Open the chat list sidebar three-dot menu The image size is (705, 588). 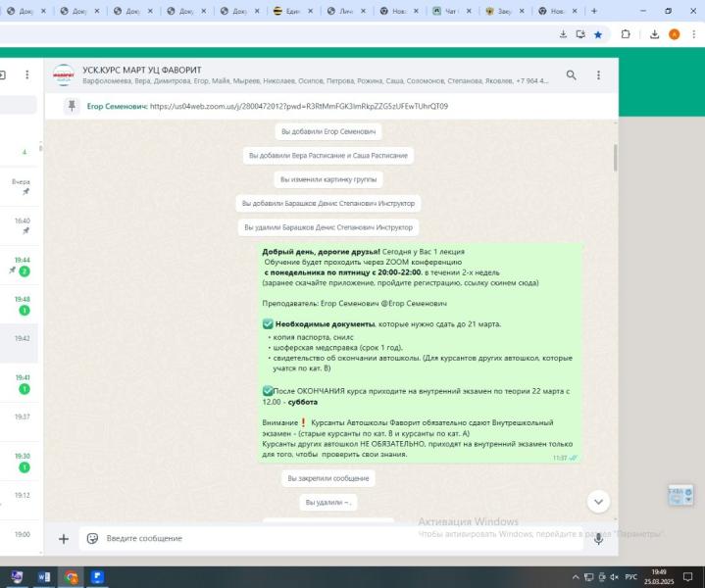click(x=27, y=74)
